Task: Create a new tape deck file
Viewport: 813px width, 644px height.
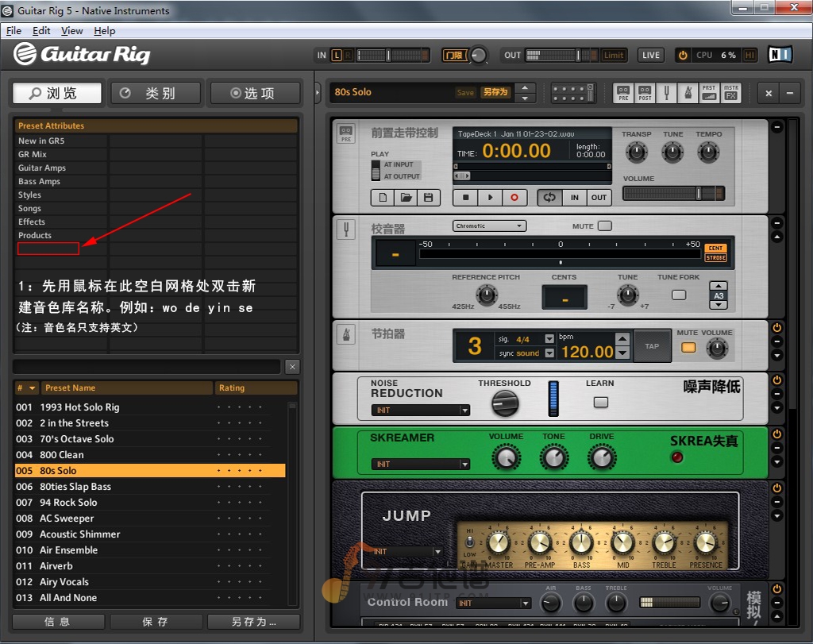Action: [383, 198]
